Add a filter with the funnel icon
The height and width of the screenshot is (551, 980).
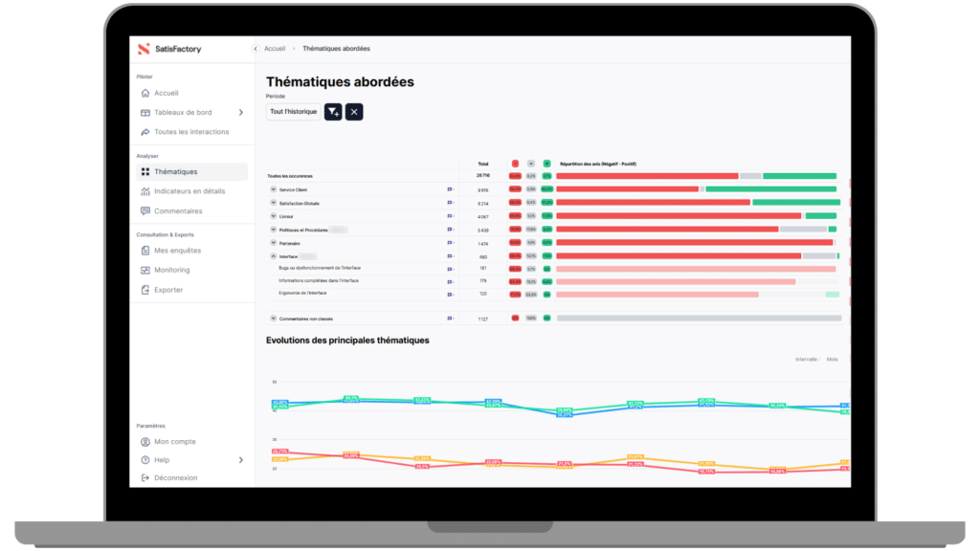pos(333,112)
